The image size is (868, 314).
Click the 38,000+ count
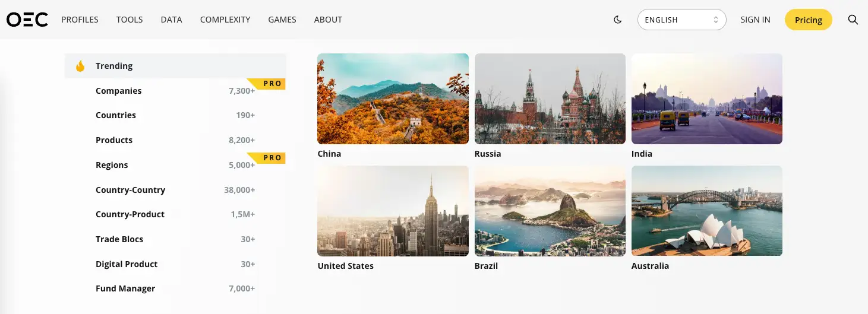point(239,190)
